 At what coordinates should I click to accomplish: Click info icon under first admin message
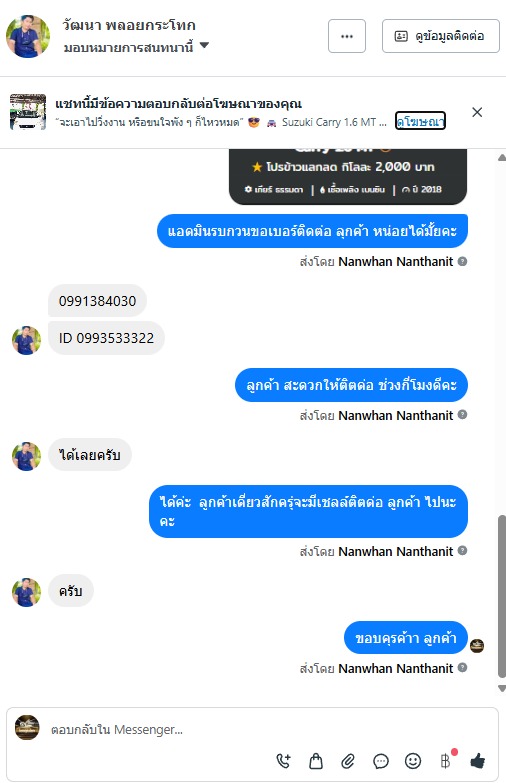tap(463, 261)
